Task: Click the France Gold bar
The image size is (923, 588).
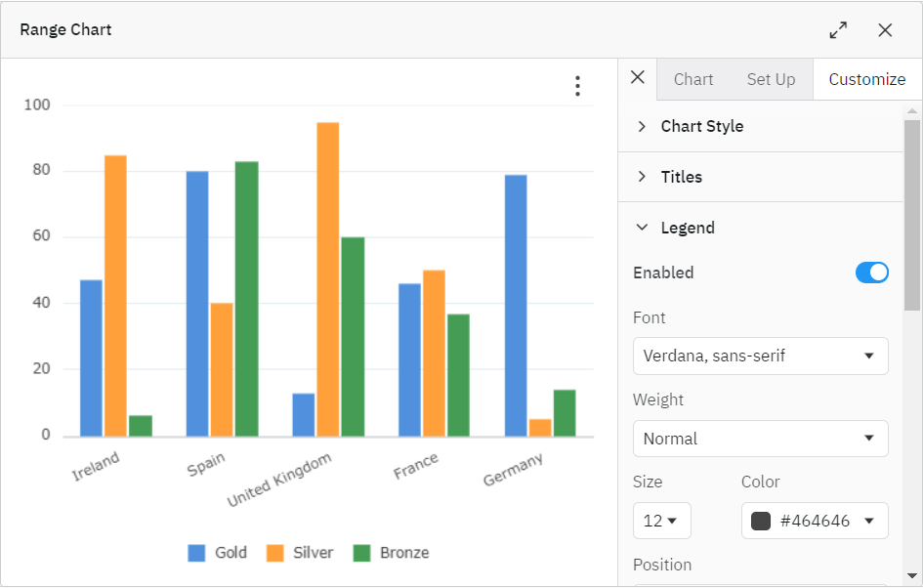Action: click(409, 360)
